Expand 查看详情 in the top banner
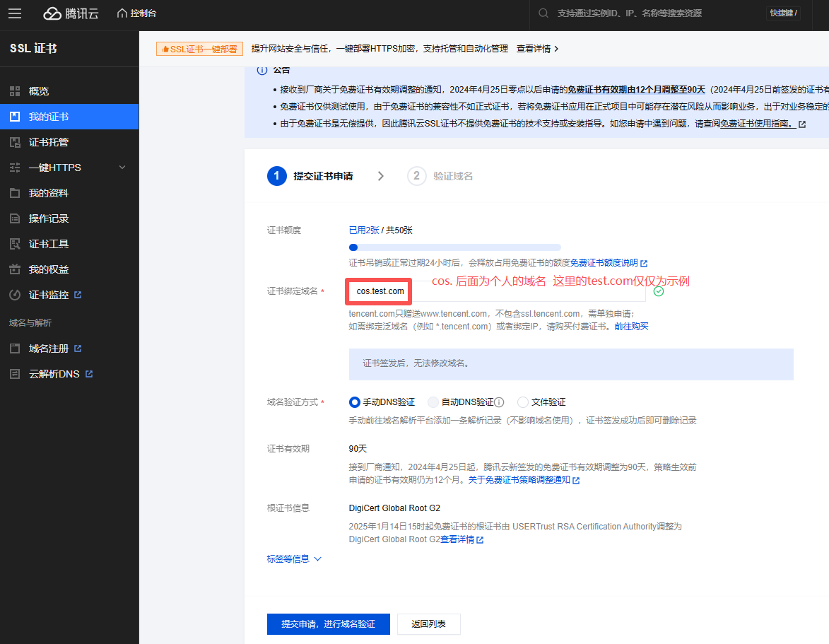This screenshot has height=644, width=829. (x=538, y=49)
